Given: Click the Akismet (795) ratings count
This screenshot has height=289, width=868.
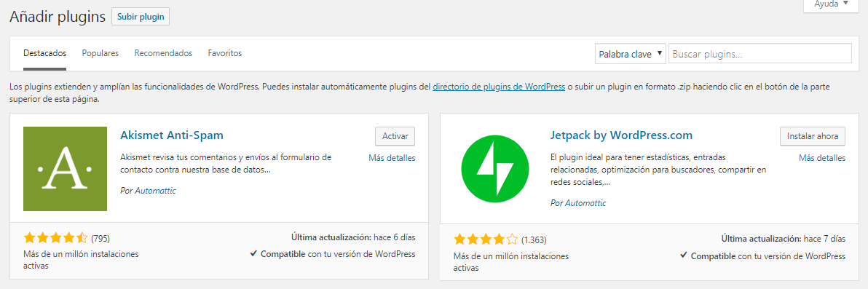Looking at the screenshot, I should pyautogui.click(x=100, y=239).
